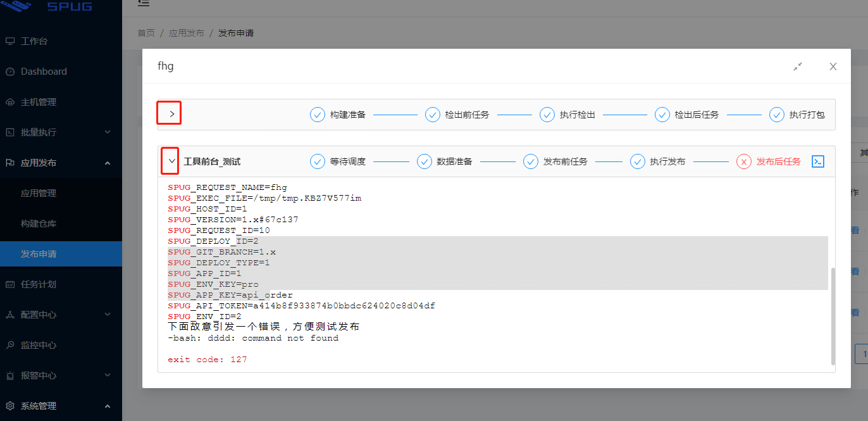Select 发布申请 submenu item
Image resolution: width=868 pixels, height=421 pixels.
click(61, 254)
